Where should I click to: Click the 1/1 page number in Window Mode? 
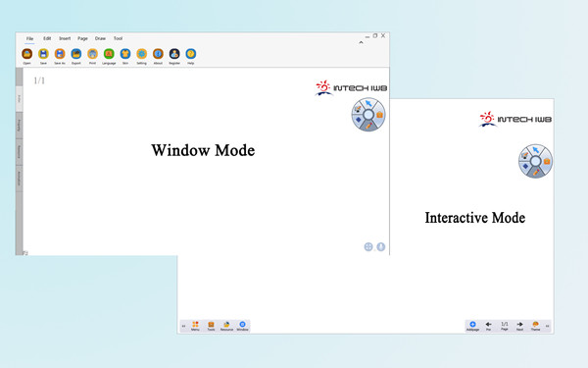click(x=39, y=80)
